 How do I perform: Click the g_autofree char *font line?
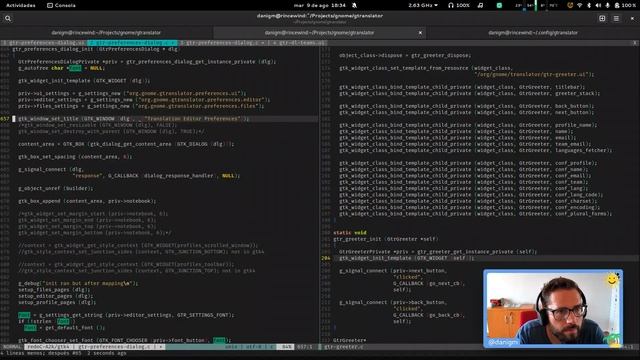(x=61, y=68)
